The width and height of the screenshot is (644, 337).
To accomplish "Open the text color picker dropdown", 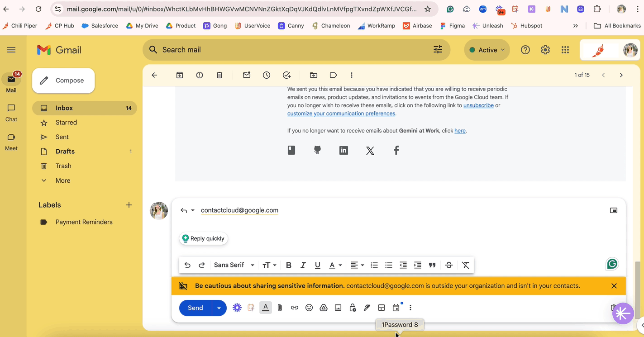I will pos(335,265).
